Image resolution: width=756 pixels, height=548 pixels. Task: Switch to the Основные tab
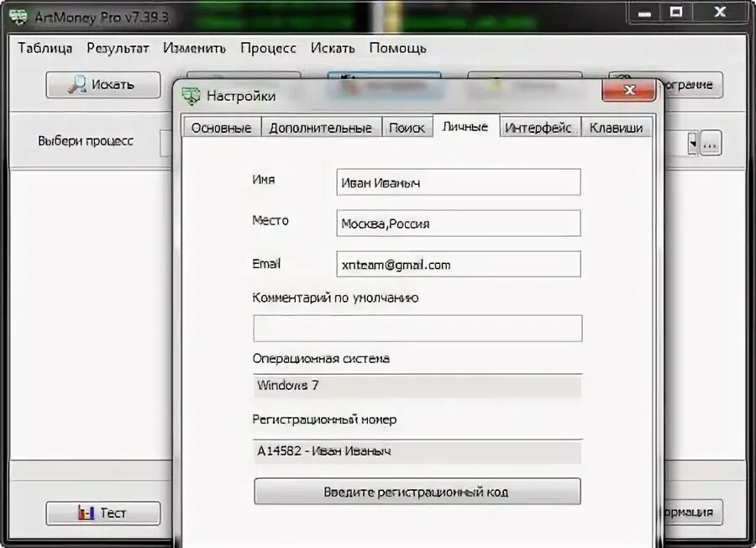pos(221,128)
